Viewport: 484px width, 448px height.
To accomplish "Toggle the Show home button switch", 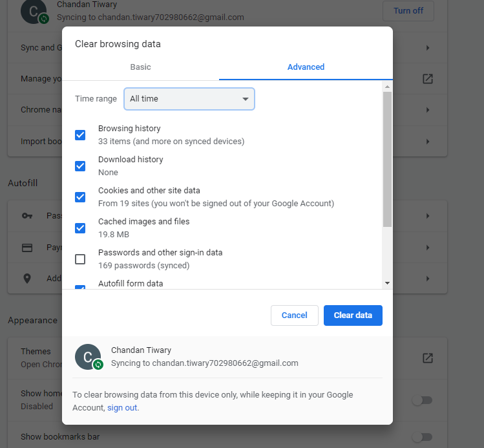I will coord(422,400).
